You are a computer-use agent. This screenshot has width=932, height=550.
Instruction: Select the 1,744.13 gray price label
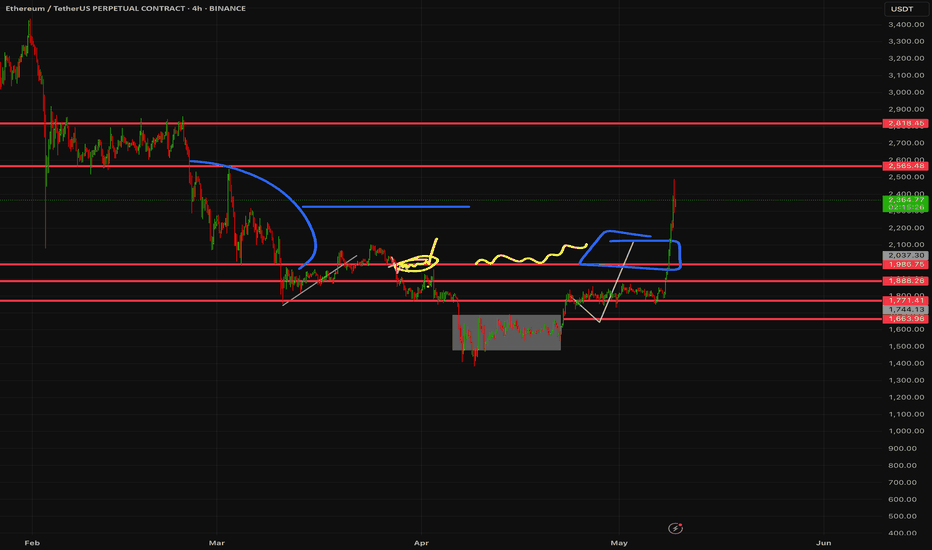coord(906,310)
